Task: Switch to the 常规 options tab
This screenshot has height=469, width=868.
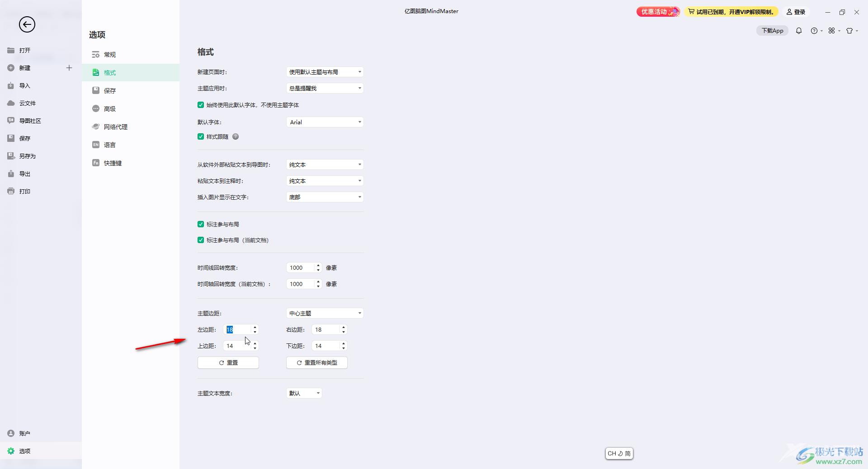Action: tap(131, 54)
